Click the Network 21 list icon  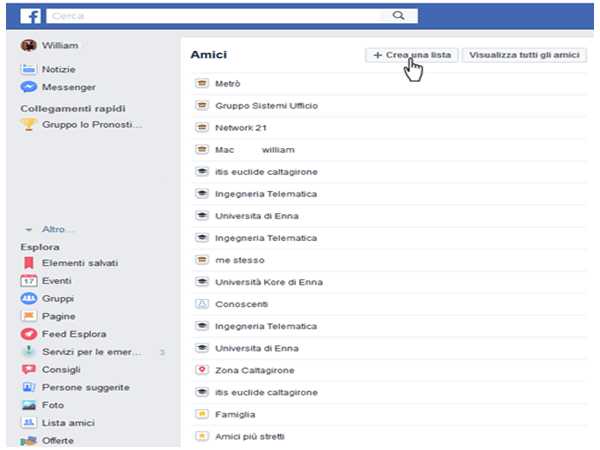click(202, 127)
